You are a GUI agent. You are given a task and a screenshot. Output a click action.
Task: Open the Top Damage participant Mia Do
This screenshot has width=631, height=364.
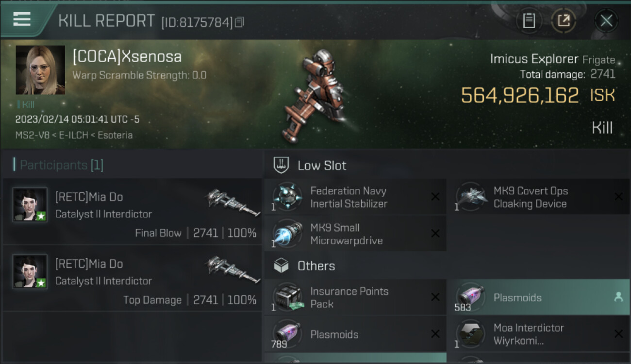click(x=133, y=278)
